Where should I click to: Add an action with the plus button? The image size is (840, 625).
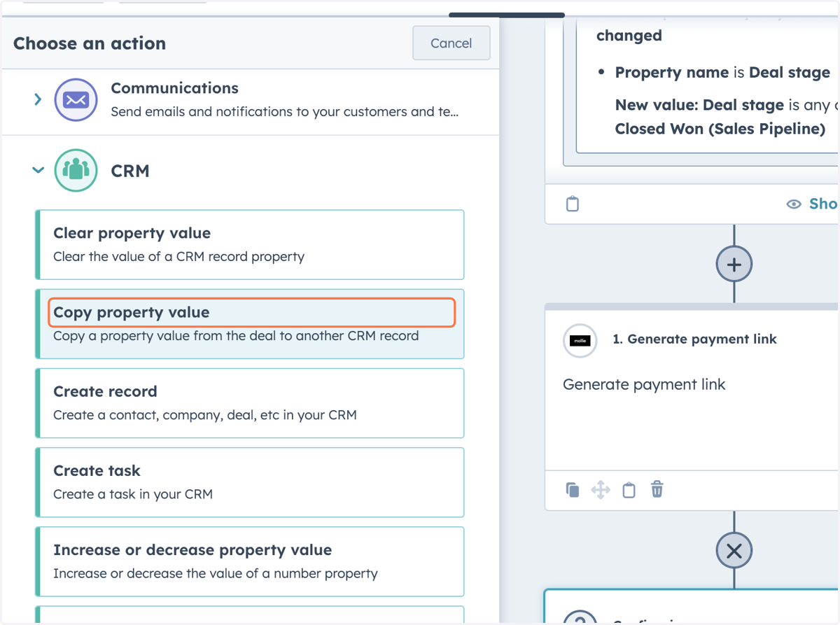(x=734, y=265)
